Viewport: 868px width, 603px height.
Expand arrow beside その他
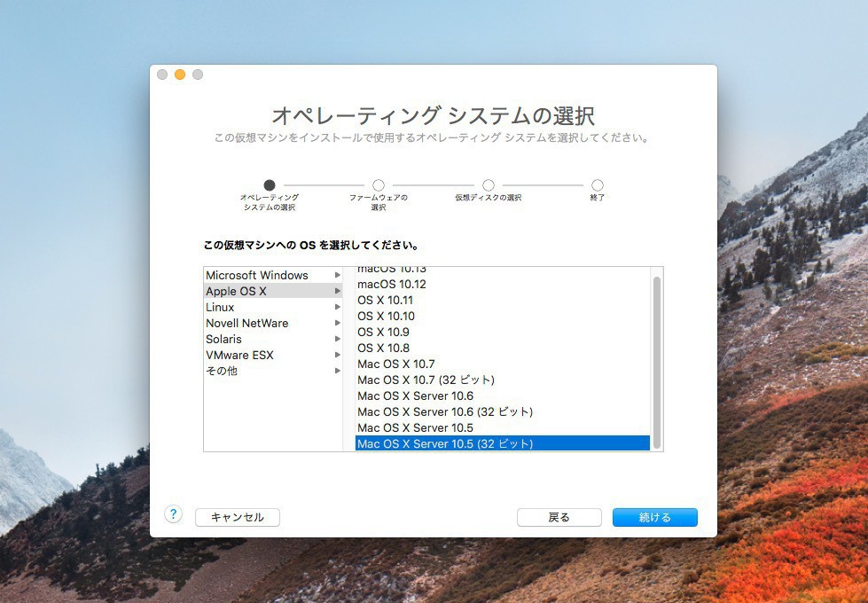click(x=337, y=371)
